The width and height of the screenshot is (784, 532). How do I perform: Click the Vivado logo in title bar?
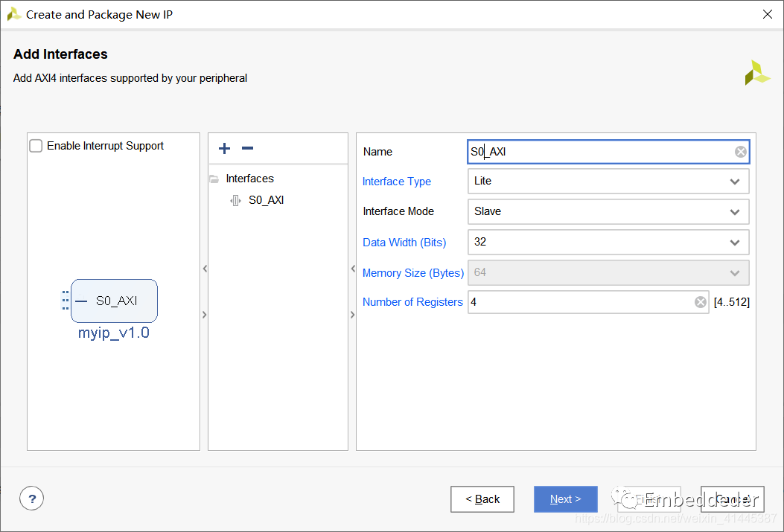pyautogui.click(x=13, y=14)
